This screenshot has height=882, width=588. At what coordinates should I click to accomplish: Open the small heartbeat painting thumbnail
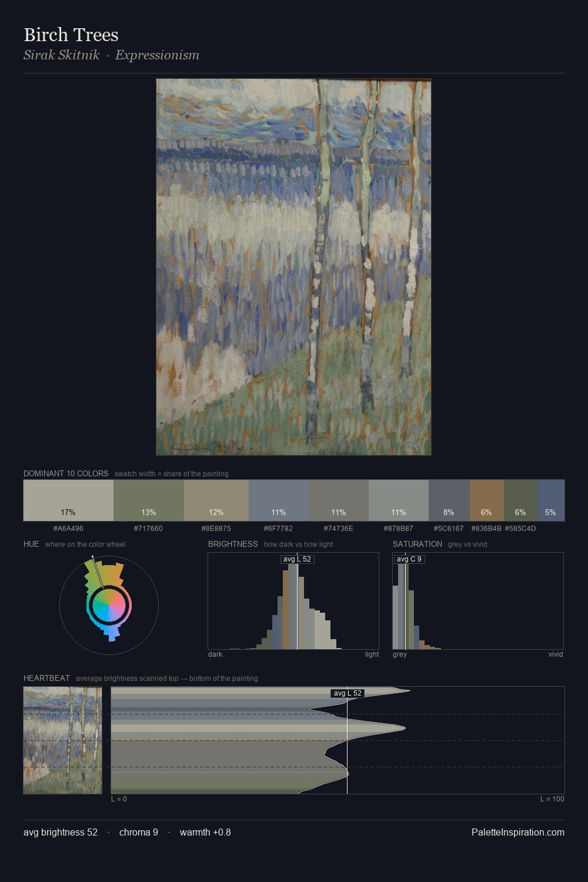pyautogui.click(x=62, y=740)
